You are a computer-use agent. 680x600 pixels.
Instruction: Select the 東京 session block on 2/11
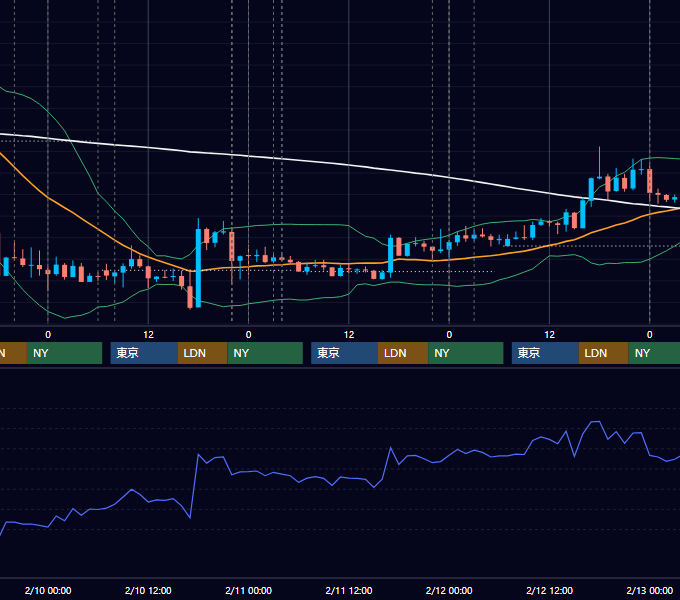[345, 353]
